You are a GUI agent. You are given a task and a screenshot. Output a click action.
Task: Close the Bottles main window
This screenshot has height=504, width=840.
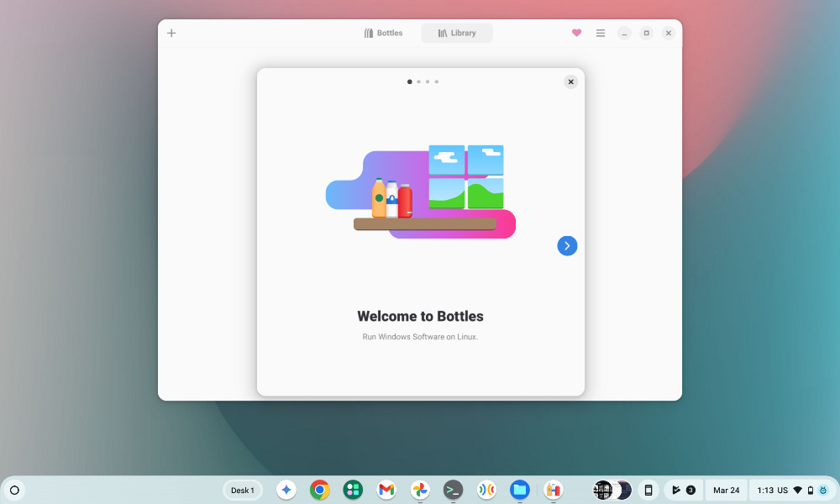tap(669, 34)
